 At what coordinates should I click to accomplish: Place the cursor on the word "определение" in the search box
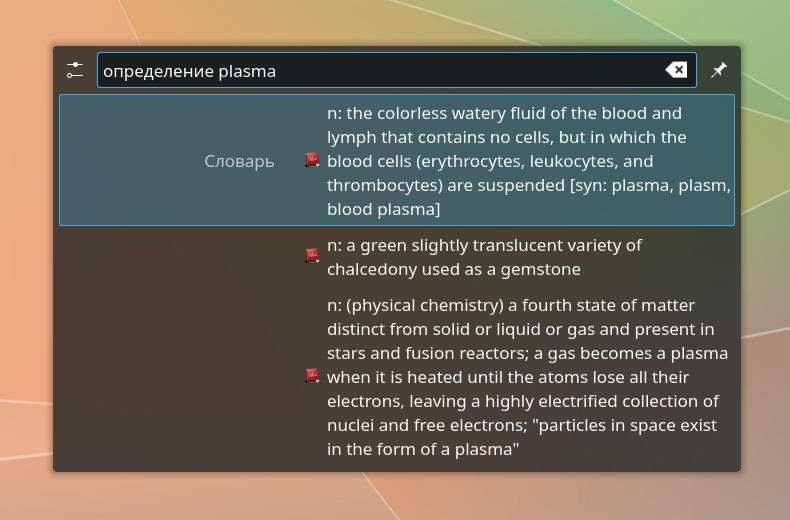tap(158, 72)
